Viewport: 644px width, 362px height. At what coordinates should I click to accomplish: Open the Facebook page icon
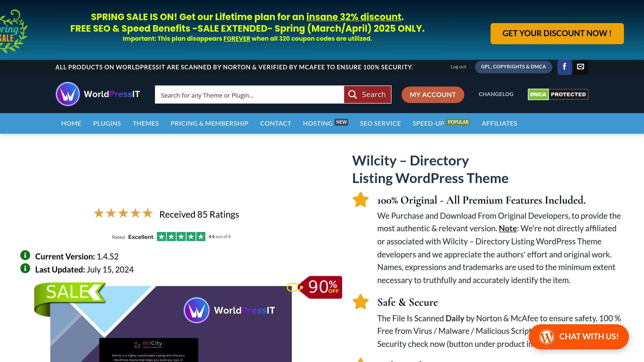click(564, 67)
